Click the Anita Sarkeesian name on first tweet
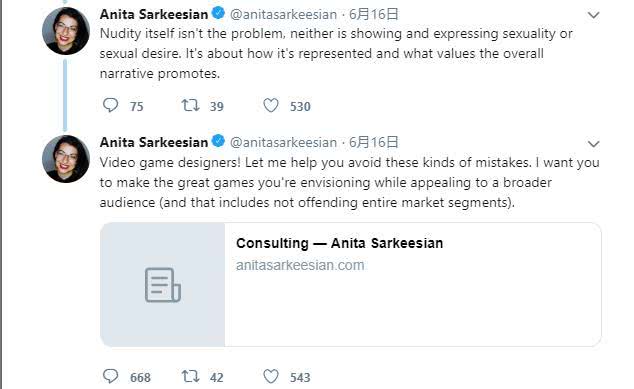 (x=154, y=15)
